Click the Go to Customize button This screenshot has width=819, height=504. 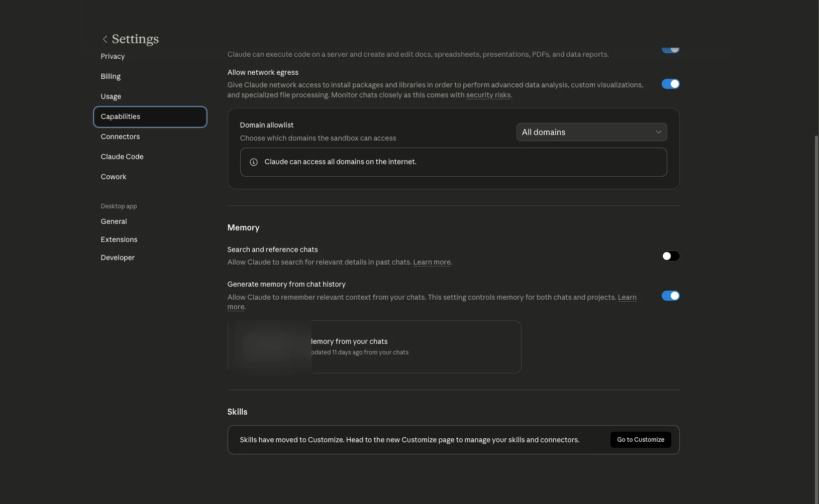coord(641,440)
